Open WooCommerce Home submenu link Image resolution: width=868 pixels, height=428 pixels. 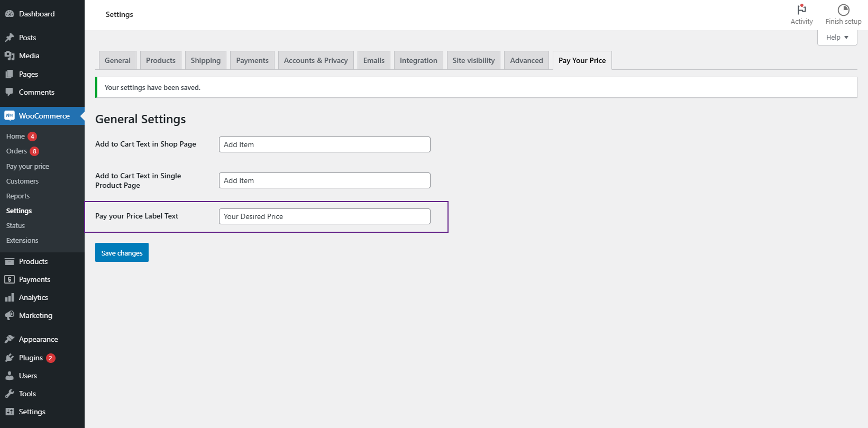(15, 136)
